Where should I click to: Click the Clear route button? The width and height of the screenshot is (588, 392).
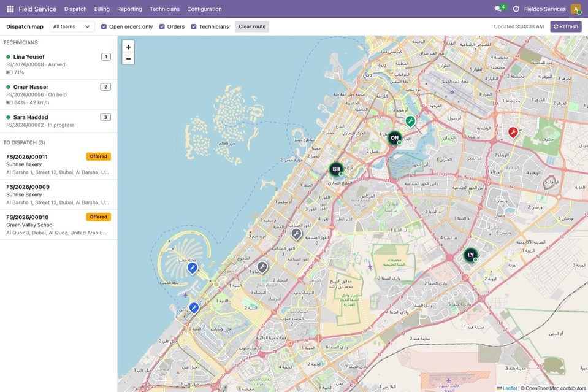click(x=252, y=26)
